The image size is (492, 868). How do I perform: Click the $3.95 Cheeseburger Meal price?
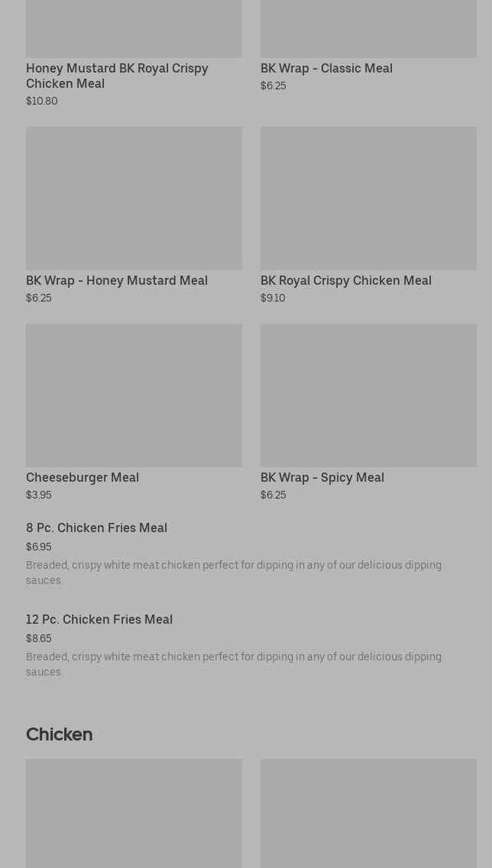(x=39, y=495)
